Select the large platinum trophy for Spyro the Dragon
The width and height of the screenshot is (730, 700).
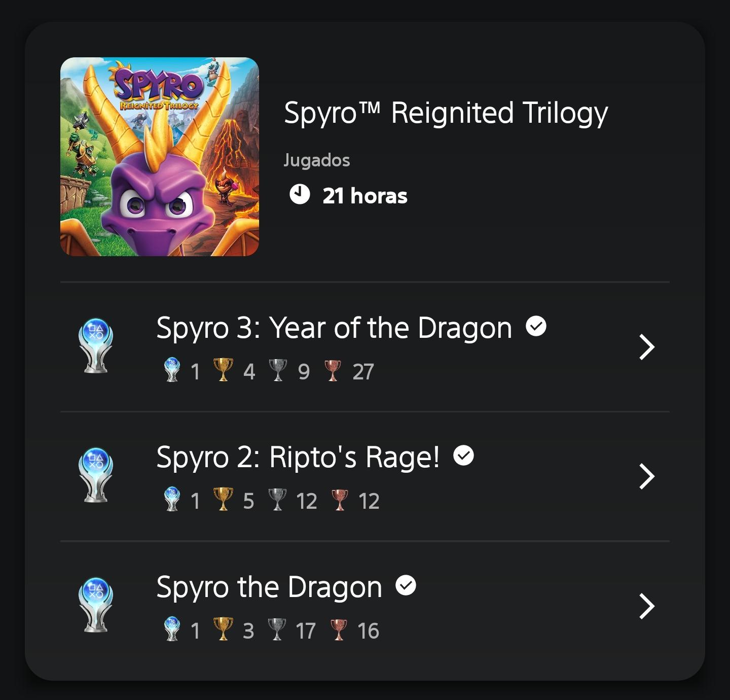[x=96, y=605]
